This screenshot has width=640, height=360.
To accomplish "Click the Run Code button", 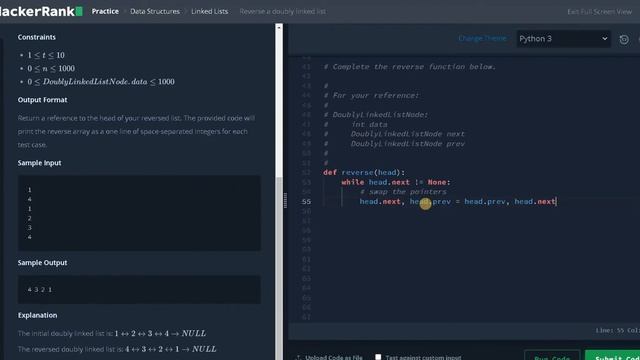I will [552, 356].
